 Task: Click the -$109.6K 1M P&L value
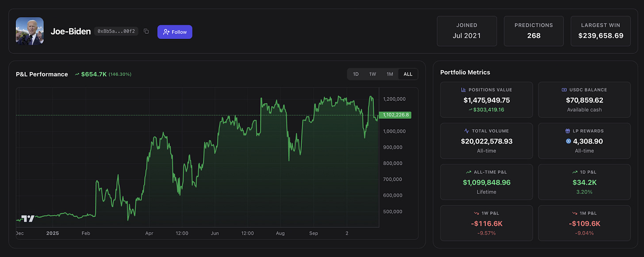click(x=584, y=223)
